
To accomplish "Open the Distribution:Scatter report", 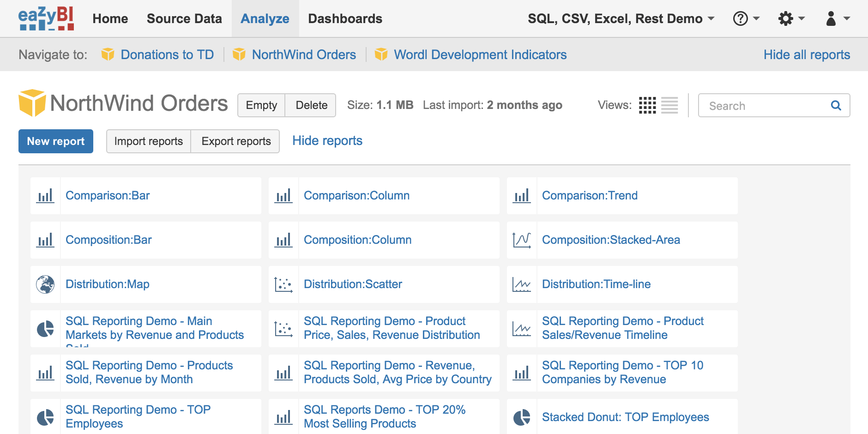I will pos(353,284).
